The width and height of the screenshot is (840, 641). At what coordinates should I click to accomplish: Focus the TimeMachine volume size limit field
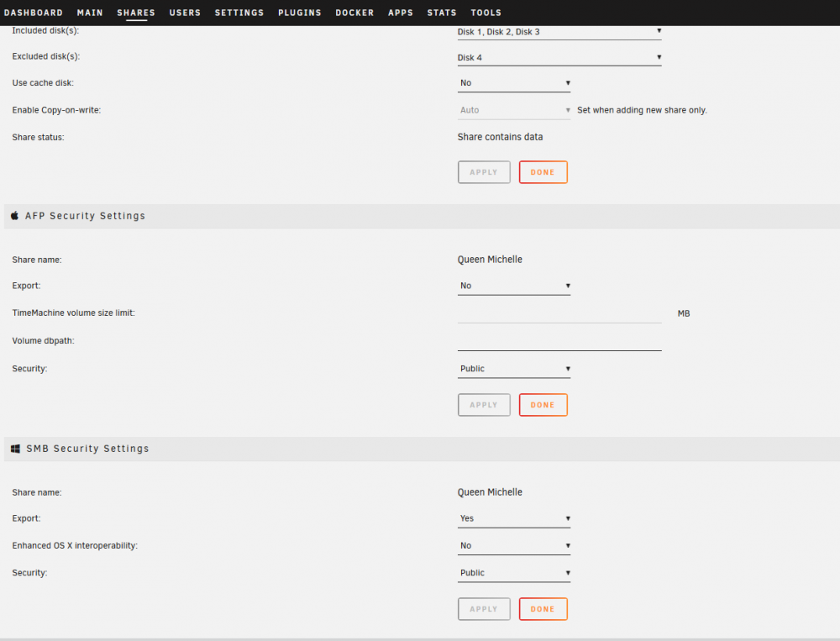(559, 313)
